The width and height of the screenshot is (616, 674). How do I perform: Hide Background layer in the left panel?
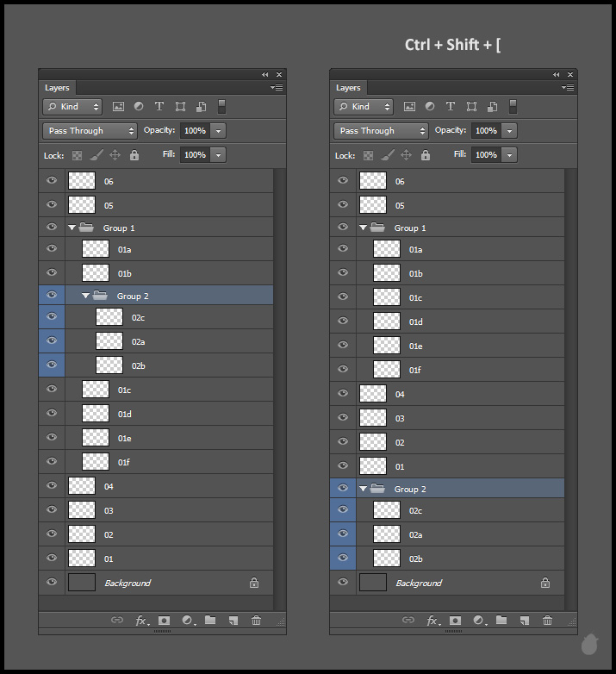[52, 583]
